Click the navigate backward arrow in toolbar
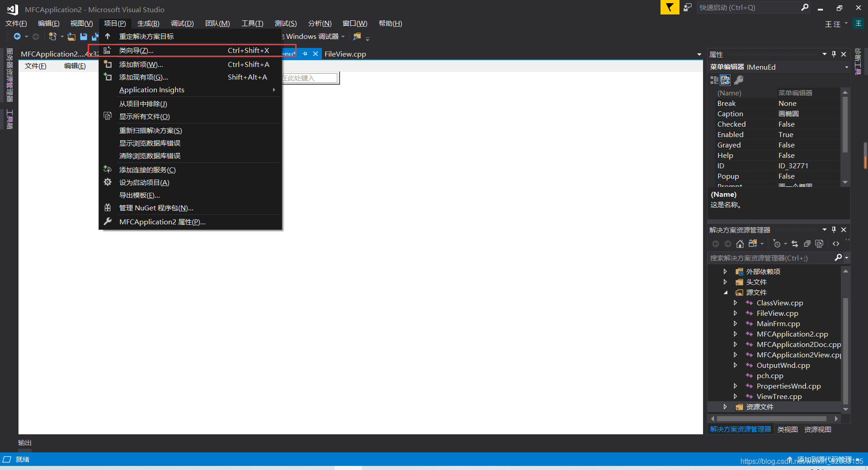The image size is (868, 470). click(x=17, y=36)
